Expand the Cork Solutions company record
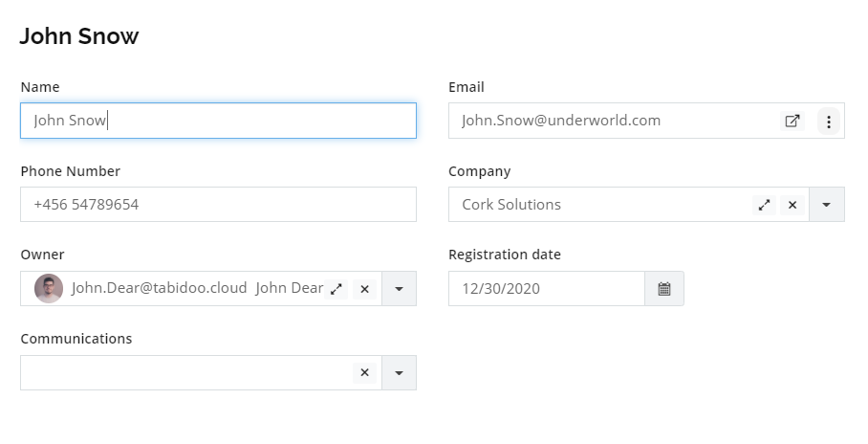The image size is (868, 444). point(764,205)
